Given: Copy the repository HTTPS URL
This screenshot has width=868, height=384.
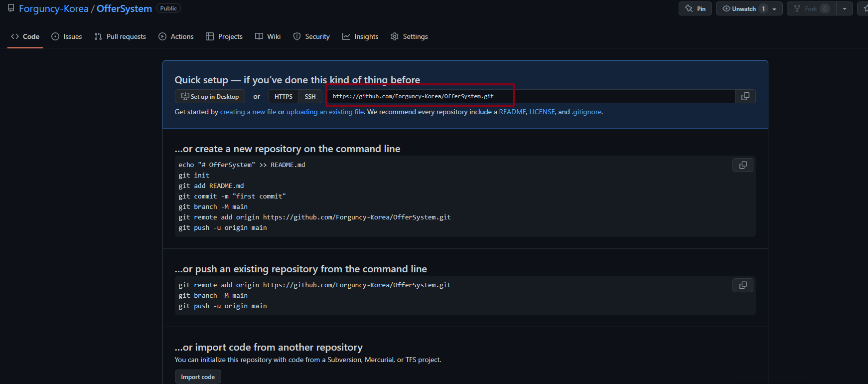Looking at the screenshot, I should [x=745, y=96].
